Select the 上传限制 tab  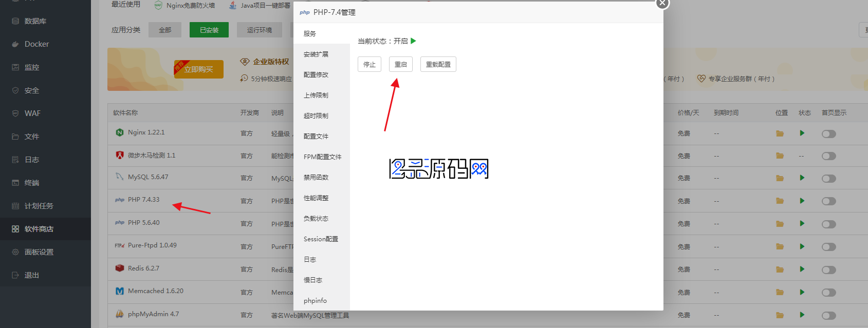[x=322, y=95]
